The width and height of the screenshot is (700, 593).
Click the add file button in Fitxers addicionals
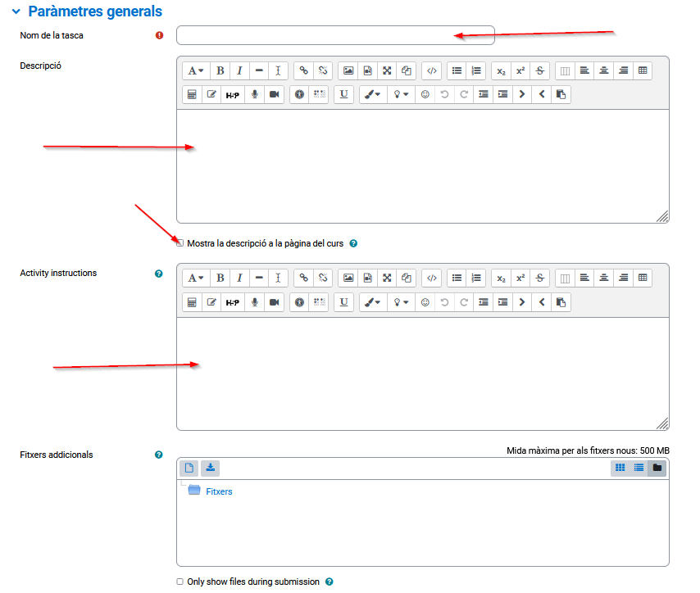coord(189,468)
